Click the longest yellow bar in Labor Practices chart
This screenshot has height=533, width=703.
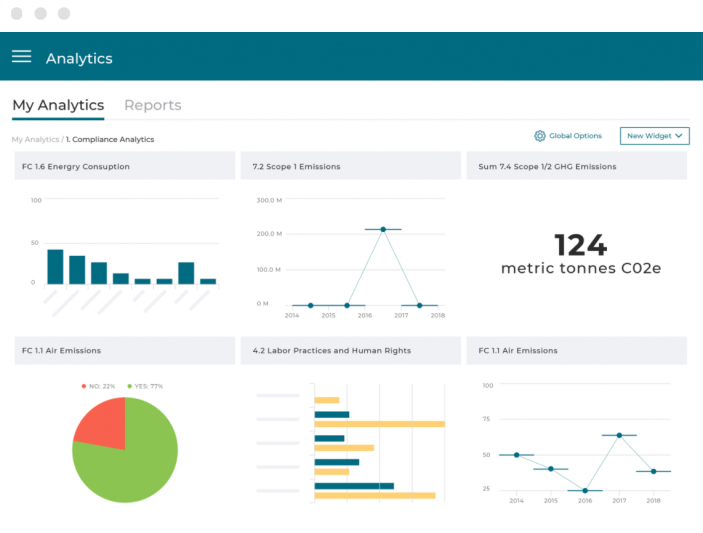click(379, 424)
